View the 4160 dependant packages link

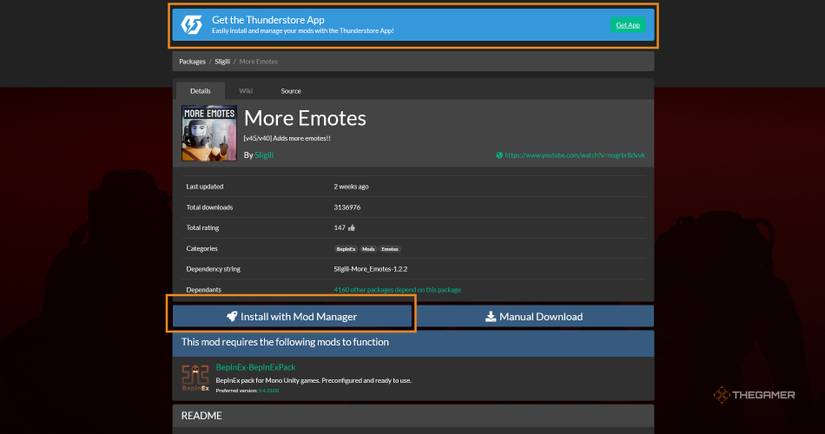[397, 290]
